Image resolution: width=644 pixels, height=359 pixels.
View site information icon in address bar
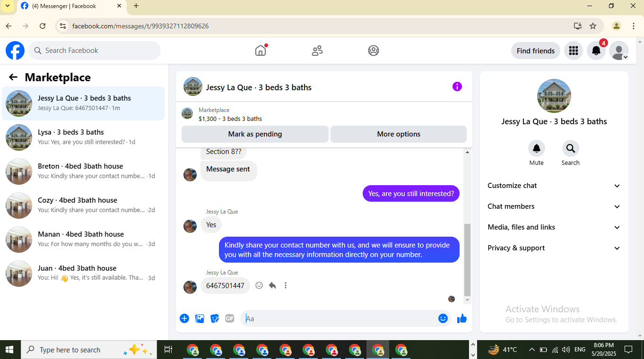pos(62,26)
